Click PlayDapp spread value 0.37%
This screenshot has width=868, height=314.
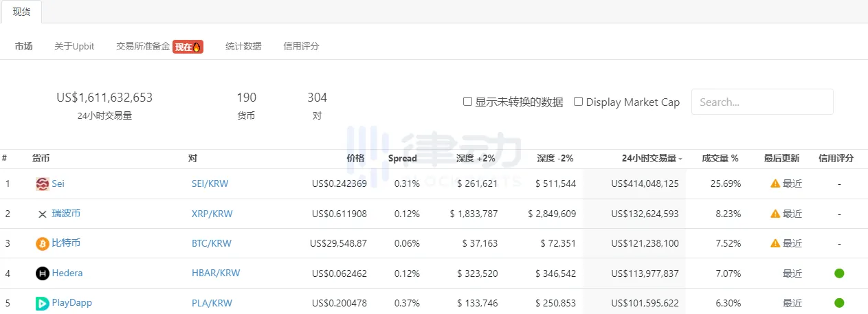407,303
